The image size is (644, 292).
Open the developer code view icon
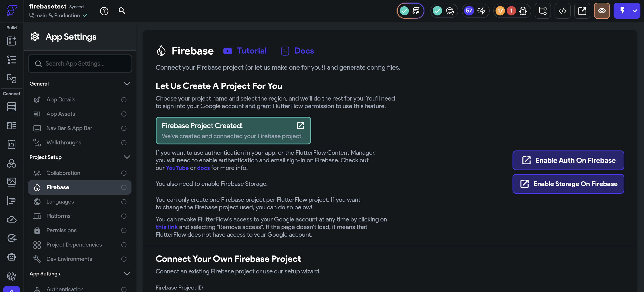[x=562, y=11]
